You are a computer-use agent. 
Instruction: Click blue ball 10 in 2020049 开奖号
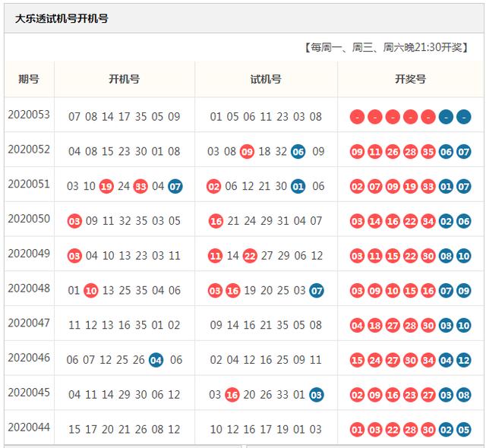point(464,256)
